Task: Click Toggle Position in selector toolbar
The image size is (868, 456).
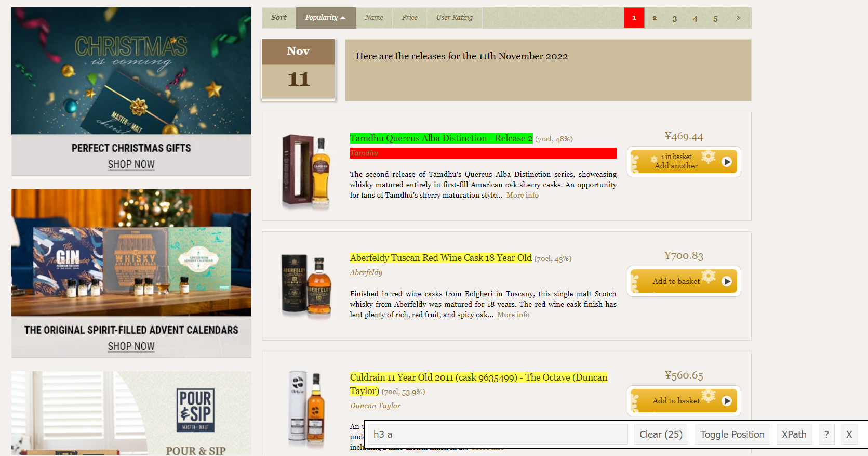Action: [x=732, y=435]
